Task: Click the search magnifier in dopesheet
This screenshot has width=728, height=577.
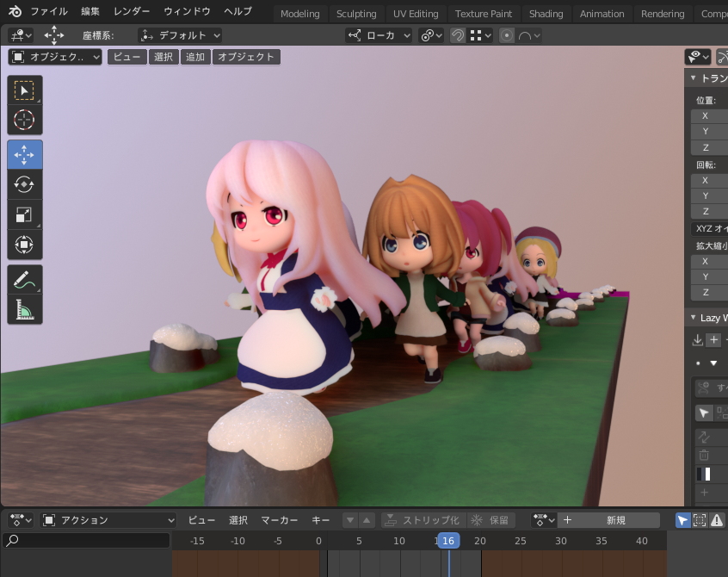Action: [13, 540]
